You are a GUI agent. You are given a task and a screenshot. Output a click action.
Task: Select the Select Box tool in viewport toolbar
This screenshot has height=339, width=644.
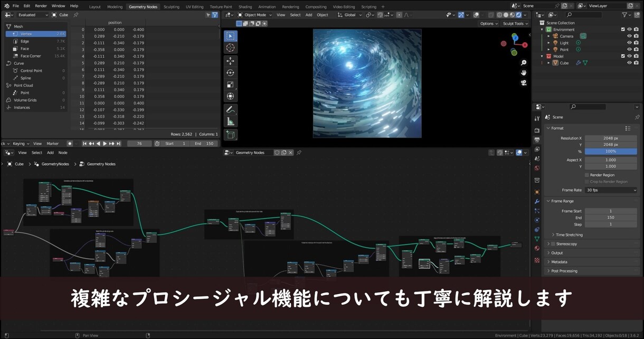(x=231, y=36)
